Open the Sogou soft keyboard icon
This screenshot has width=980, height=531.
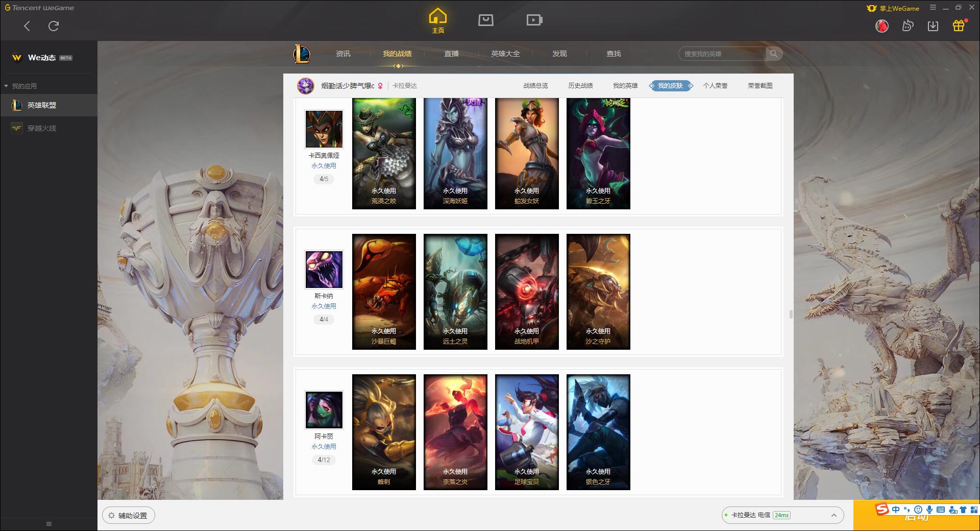[941, 510]
